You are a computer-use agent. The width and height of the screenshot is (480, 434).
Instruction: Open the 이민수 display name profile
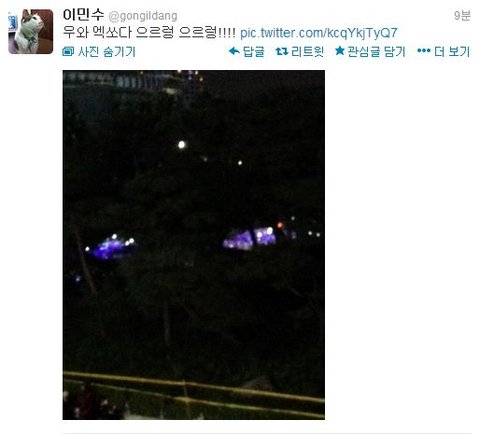click(83, 15)
